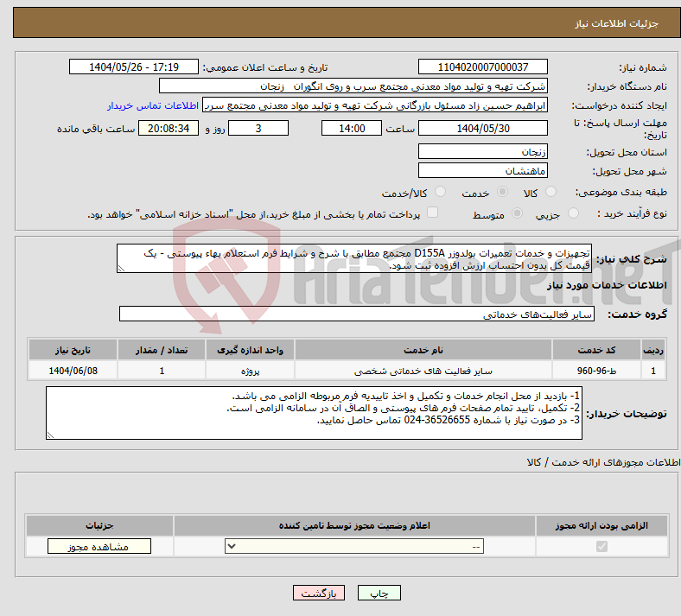Click جزئیات اطلاعات نیاز page title

click(x=617, y=23)
